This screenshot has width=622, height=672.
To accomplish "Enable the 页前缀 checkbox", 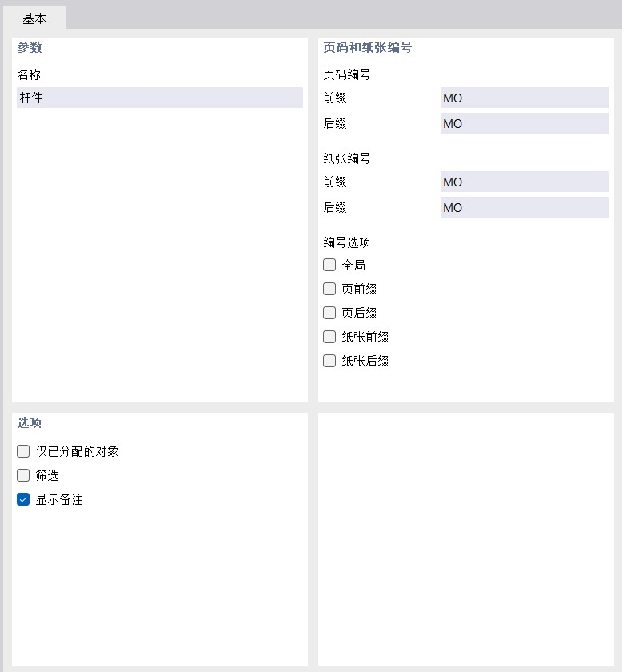I will click(329, 289).
